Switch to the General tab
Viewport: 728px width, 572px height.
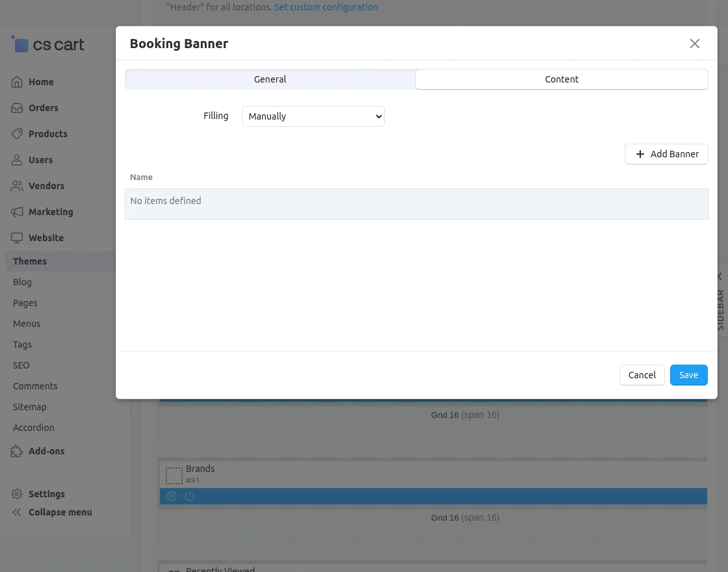[x=270, y=79]
